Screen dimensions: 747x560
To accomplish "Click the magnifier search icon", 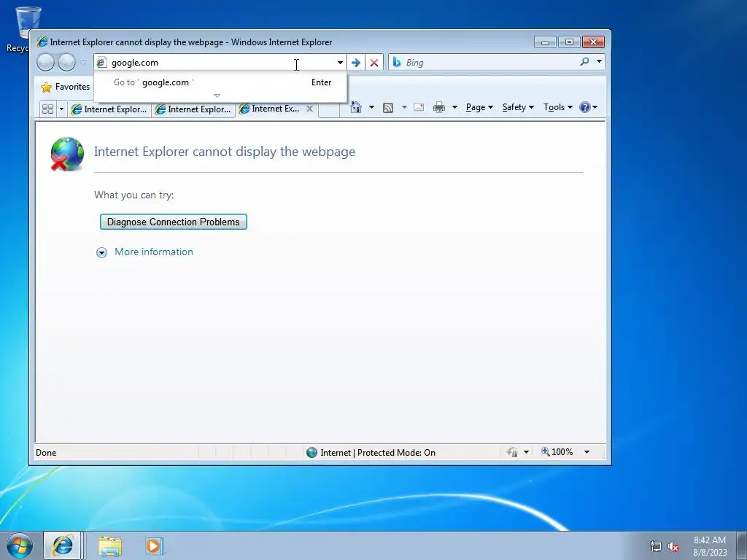I will coord(584,62).
